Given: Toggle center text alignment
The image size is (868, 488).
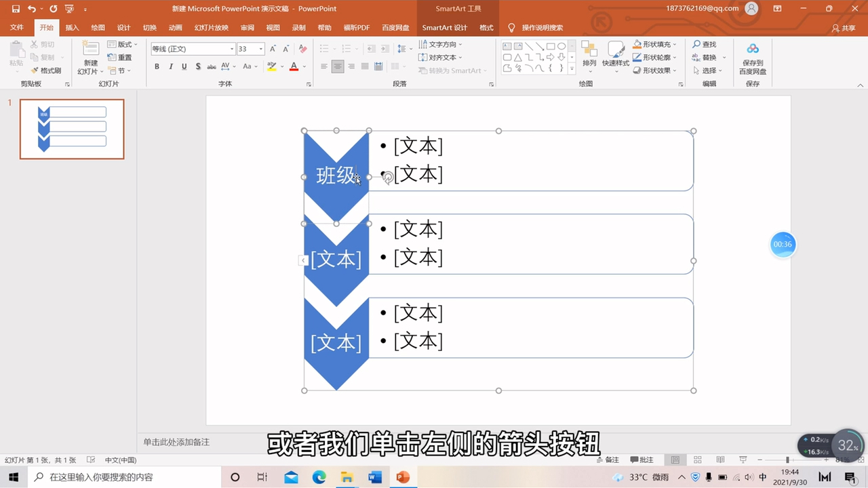Looking at the screenshot, I should click(x=338, y=66).
